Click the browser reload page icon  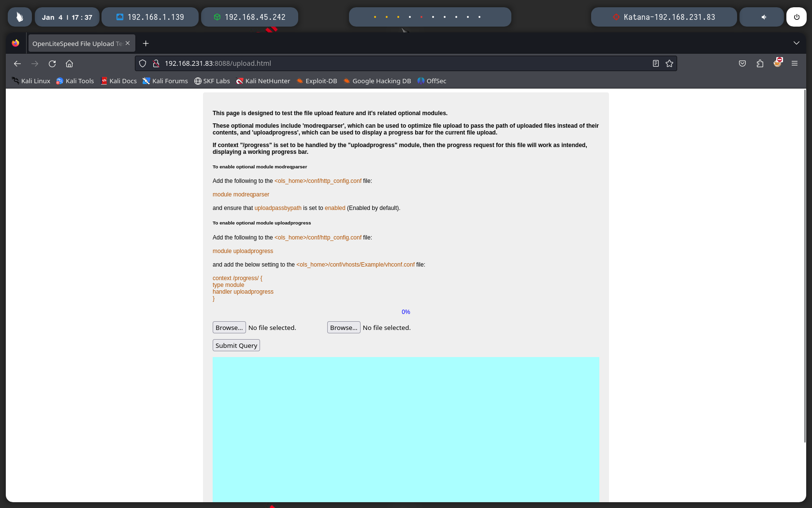(52, 63)
